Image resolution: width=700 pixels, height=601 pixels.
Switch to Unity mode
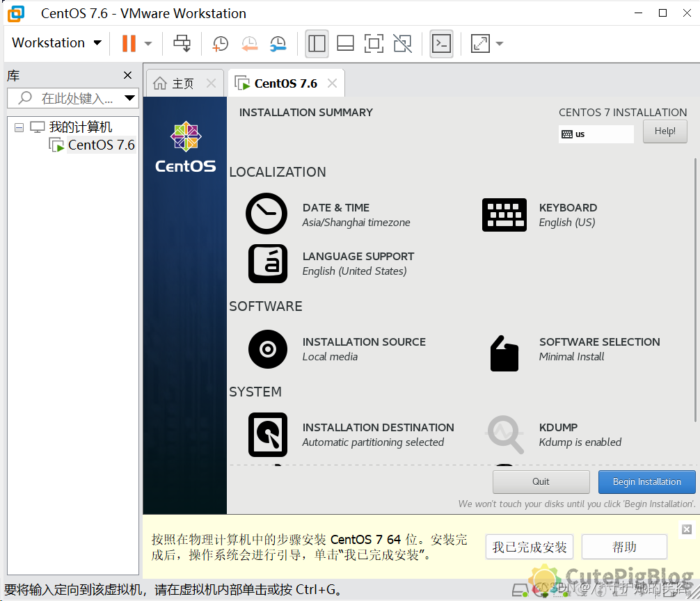tap(402, 43)
